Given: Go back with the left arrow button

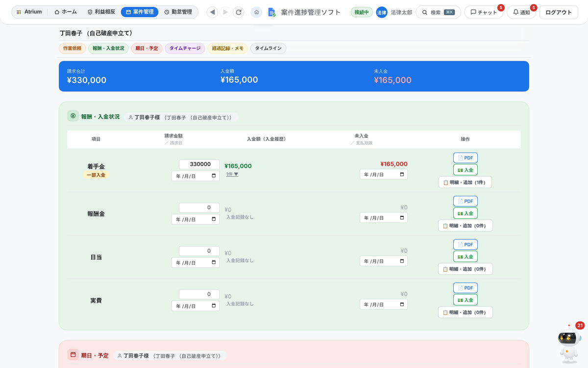Looking at the screenshot, I should point(212,12).
